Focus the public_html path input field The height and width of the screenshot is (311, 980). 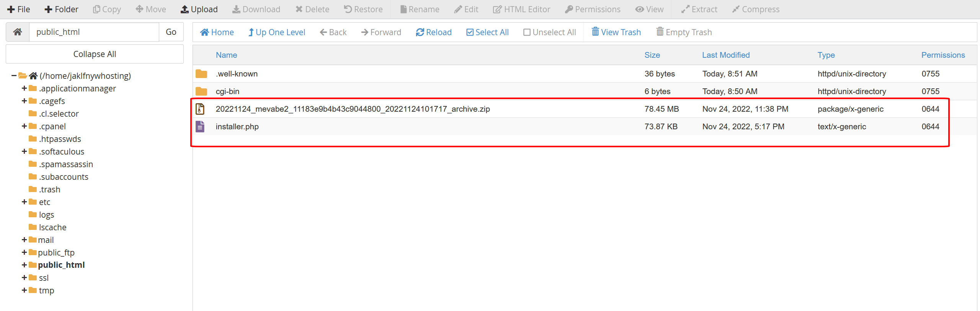(94, 32)
